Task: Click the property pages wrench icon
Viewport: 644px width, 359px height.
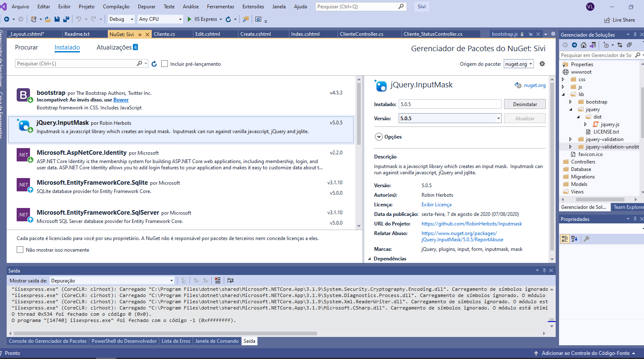Action: pos(587,239)
